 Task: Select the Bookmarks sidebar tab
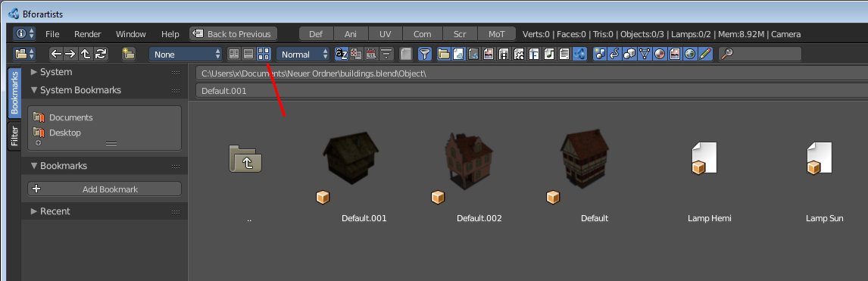(x=14, y=93)
